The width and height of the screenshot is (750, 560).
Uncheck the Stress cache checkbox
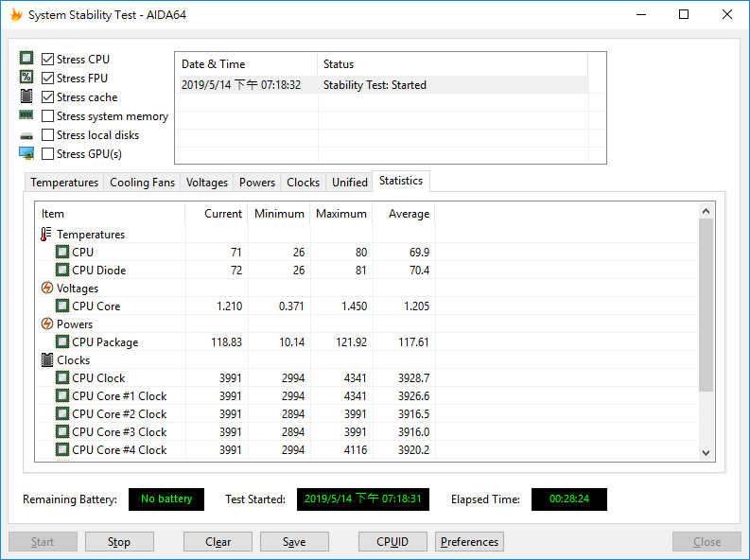[47, 97]
